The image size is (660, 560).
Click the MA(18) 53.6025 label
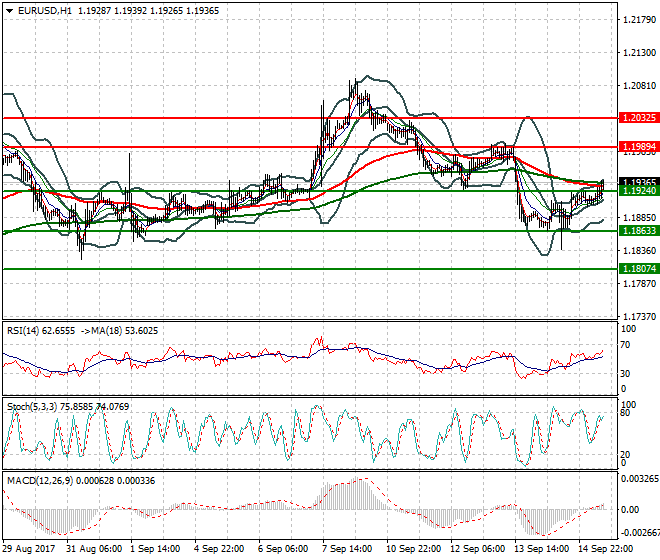tap(124, 331)
